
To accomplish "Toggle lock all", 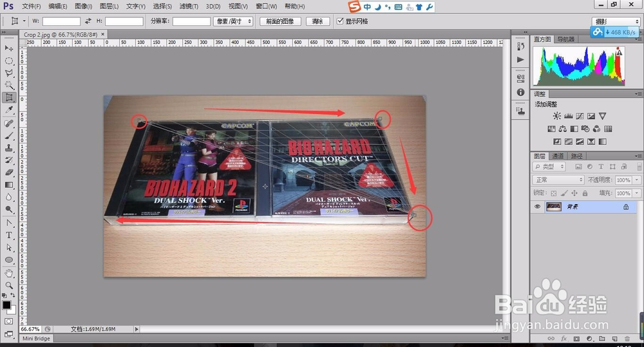I will [x=585, y=193].
